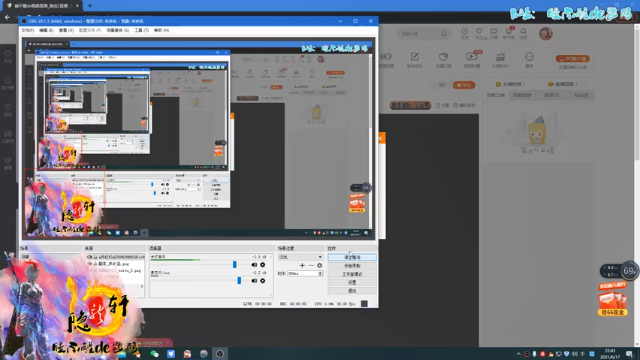Open the user avatar in site header
This screenshot has height=360, width=640.
pyautogui.click(x=546, y=33)
